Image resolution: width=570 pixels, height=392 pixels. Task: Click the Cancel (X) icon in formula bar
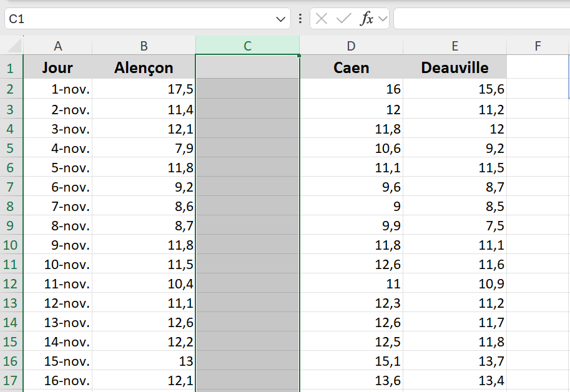click(322, 19)
